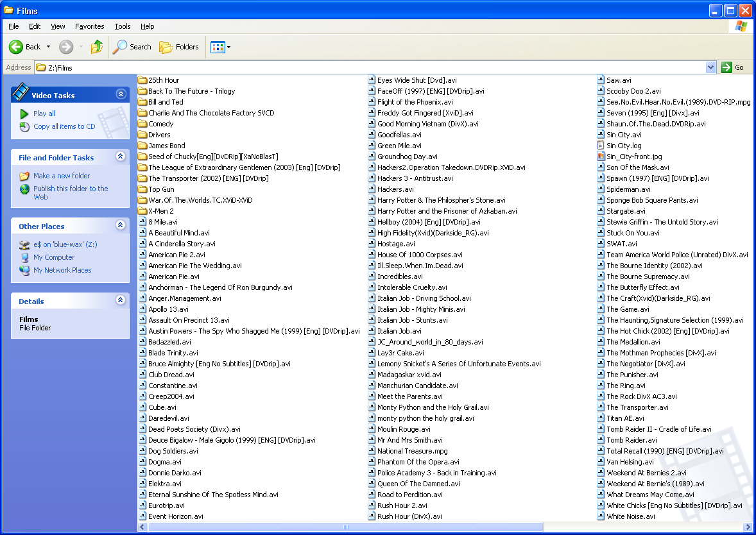Go up one folder level icon
The width and height of the screenshot is (756, 535).
tap(97, 47)
